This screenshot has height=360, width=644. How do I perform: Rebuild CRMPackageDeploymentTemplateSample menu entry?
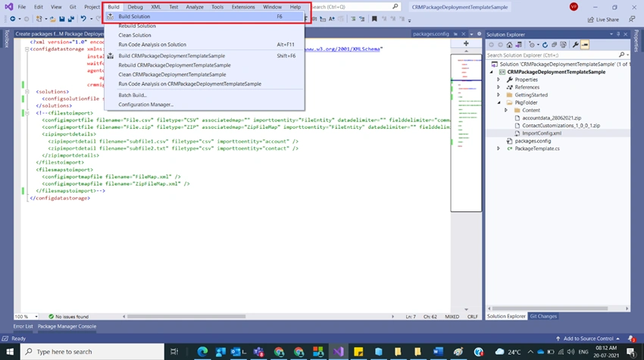[204, 65]
